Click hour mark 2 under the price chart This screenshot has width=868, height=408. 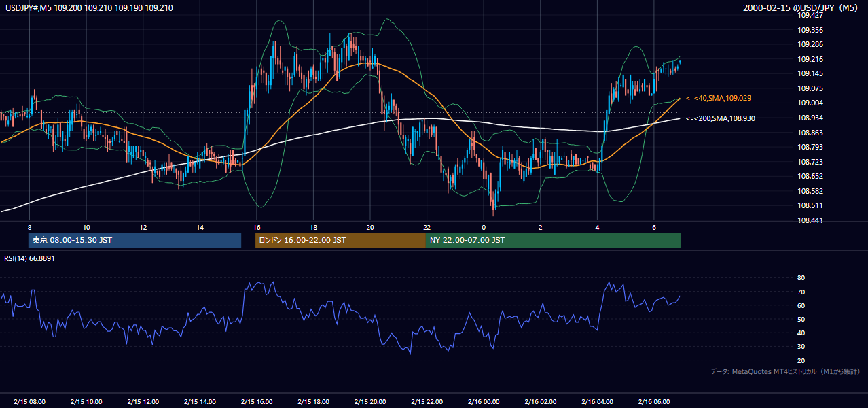[540, 226]
